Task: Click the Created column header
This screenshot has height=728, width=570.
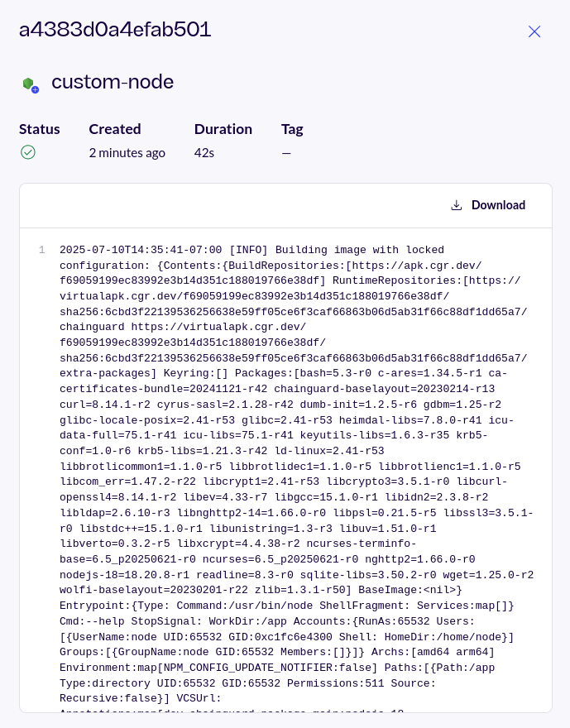Action: point(114,129)
